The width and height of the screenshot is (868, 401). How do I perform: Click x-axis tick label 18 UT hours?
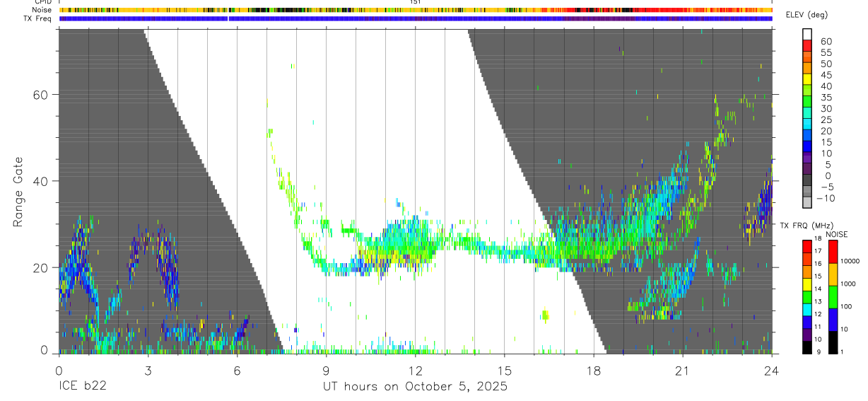pyautogui.click(x=594, y=370)
